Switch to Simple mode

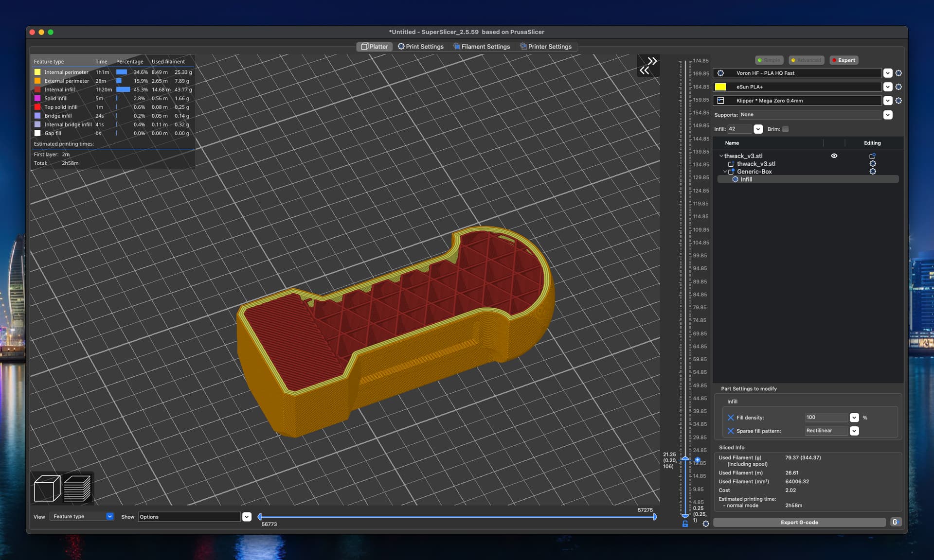pyautogui.click(x=769, y=60)
